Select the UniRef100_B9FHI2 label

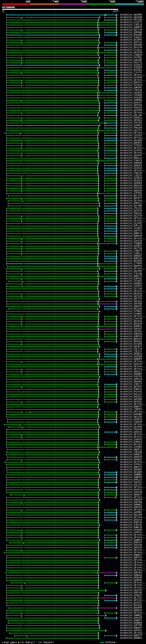(131, 203)
